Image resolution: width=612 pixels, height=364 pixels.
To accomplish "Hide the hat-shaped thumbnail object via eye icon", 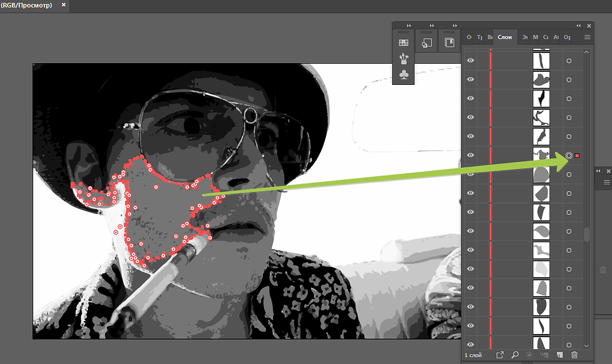I will (470, 79).
